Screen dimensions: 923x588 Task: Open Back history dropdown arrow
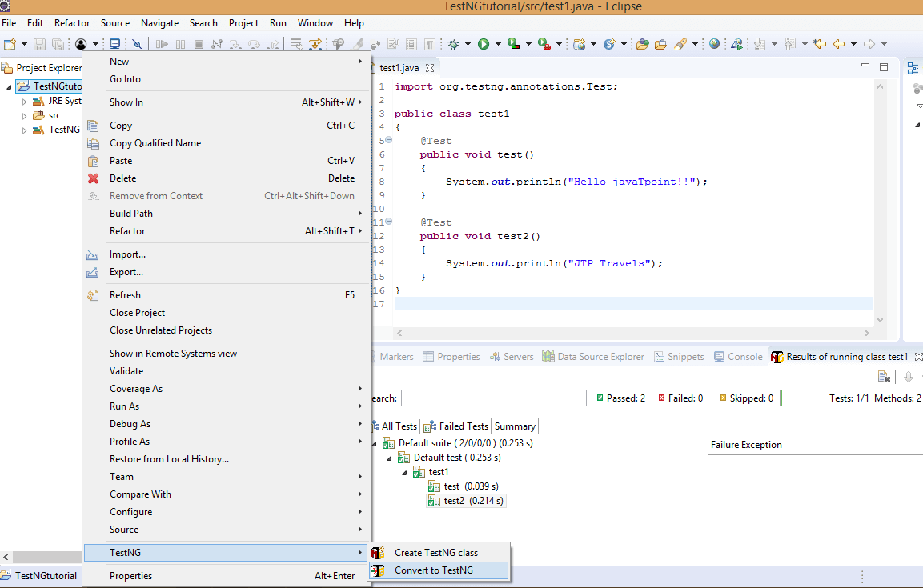point(853,44)
